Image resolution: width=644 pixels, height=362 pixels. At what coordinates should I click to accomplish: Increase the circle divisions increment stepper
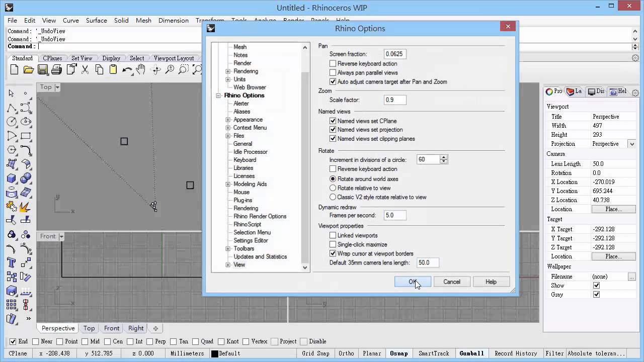pos(443,157)
